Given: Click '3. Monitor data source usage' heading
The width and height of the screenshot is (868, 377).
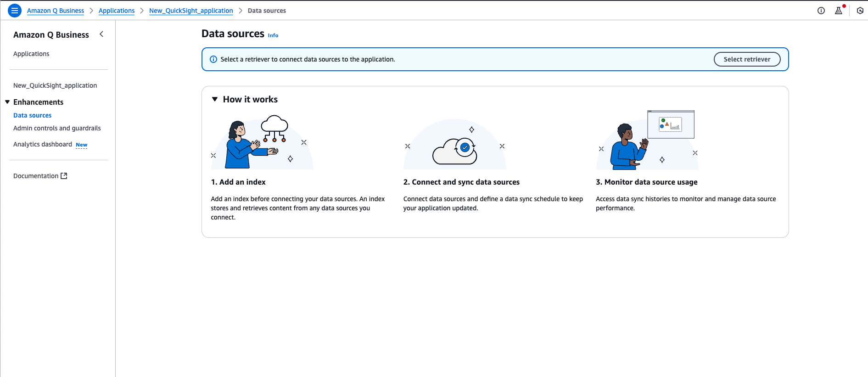Looking at the screenshot, I should (x=647, y=182).
